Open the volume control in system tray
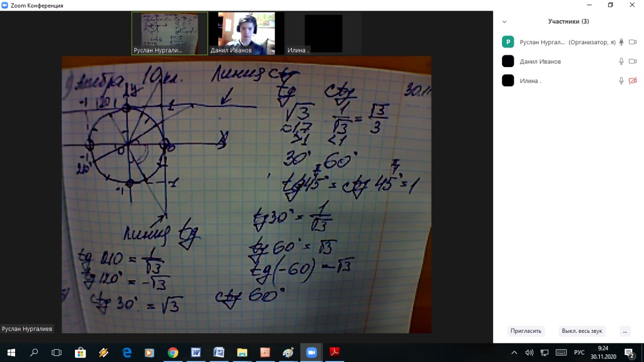Viewport: 644px width, 362px height. (529, 352)
